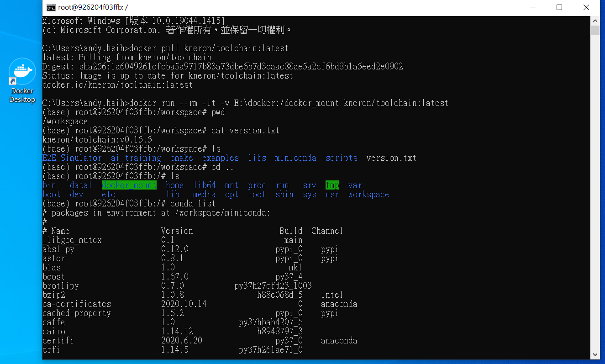605x364 pixels.
Task: Open the Docker Desktop shortcut on desktop
Action: click(x=22, y=81)
